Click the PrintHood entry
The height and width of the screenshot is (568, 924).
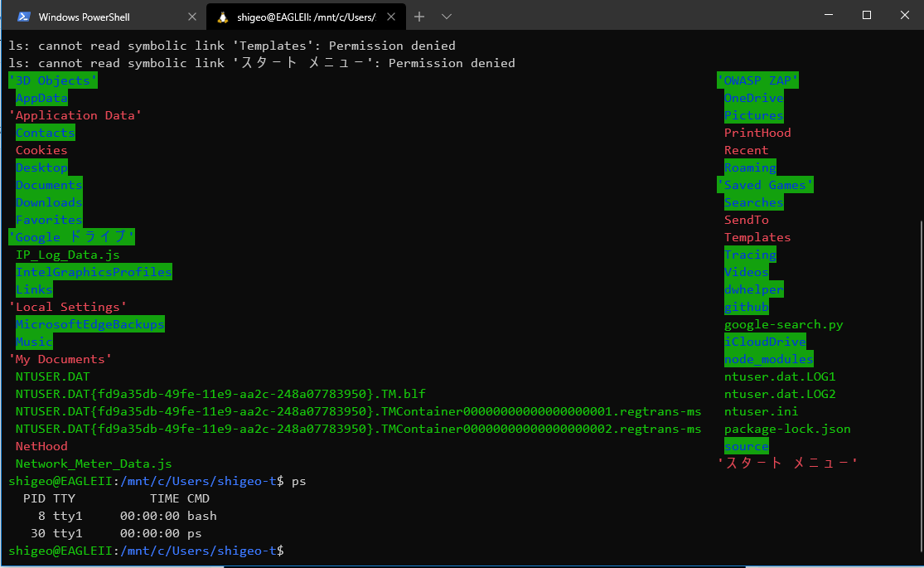(757, 133)
